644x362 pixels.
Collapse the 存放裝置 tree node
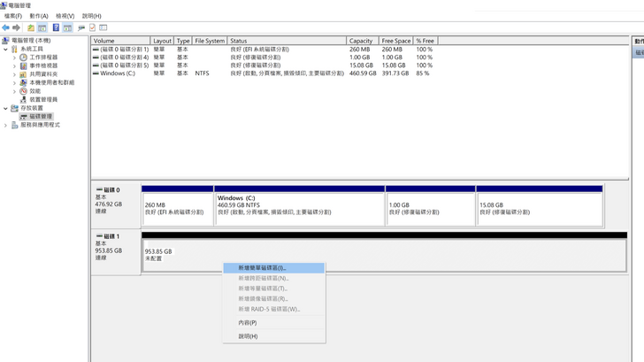[x=6, y=108]
